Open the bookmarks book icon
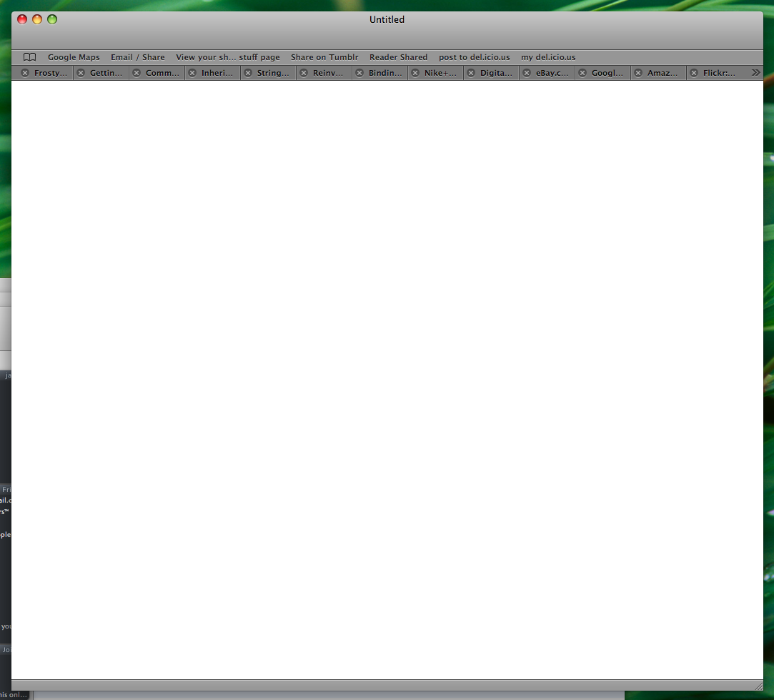Image resolution: width=774 pixels, height=700 pixels. click(x=29, y=57)
